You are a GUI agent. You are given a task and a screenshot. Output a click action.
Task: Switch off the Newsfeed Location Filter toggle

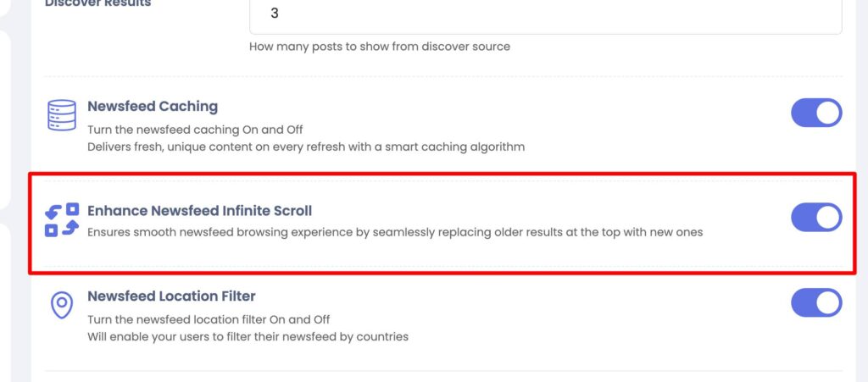pyautogui.click(x=816, y=302)
